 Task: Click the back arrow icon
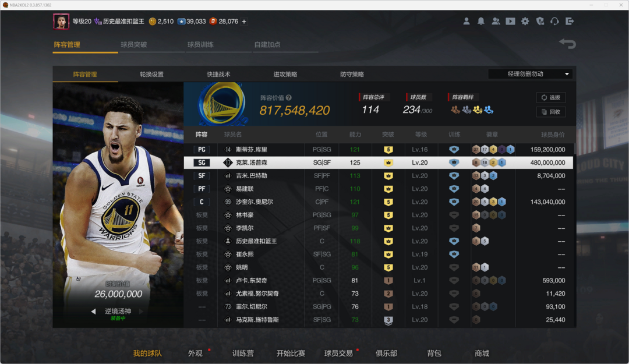[567, 44]
